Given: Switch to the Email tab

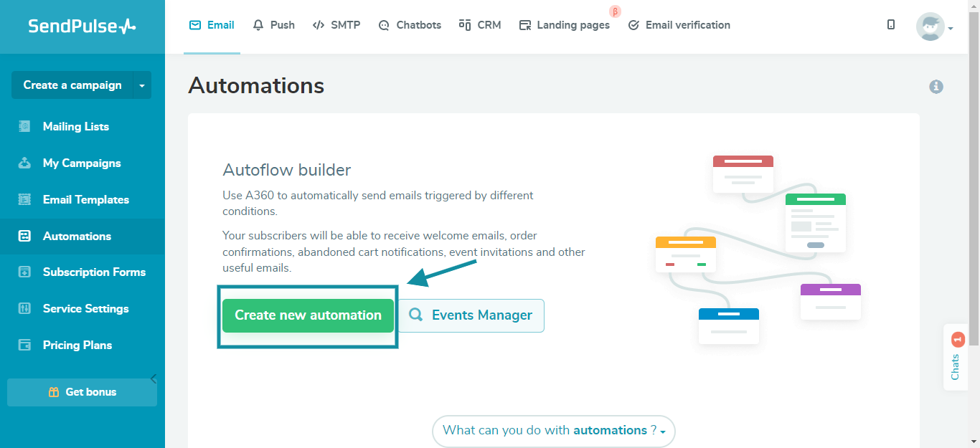Looking at the screenshot, I should 211,24.
